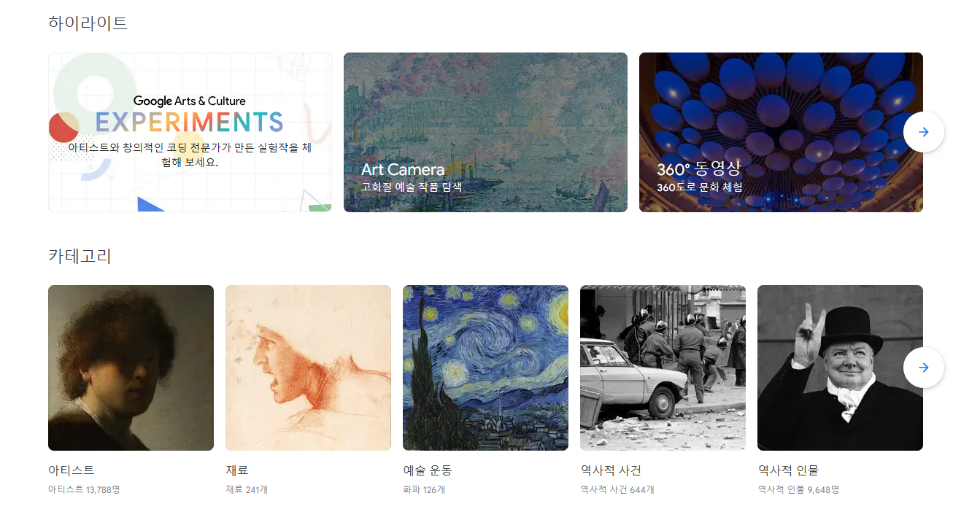
Task: Click the 화파 126개 count text
Action: tap(424, 489)
